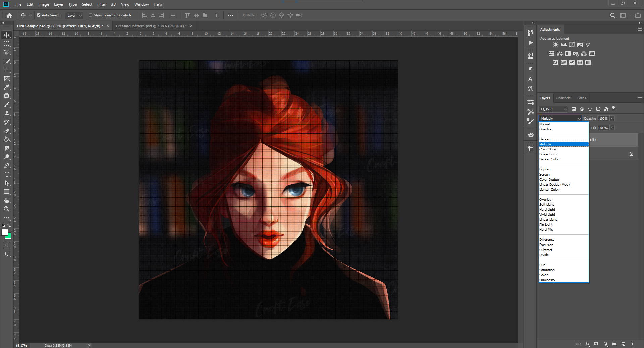Screen dimensions: 644x348
Task: Toggle Quick Mask mode
Action: pyautogui.click(x=7, y=245)
